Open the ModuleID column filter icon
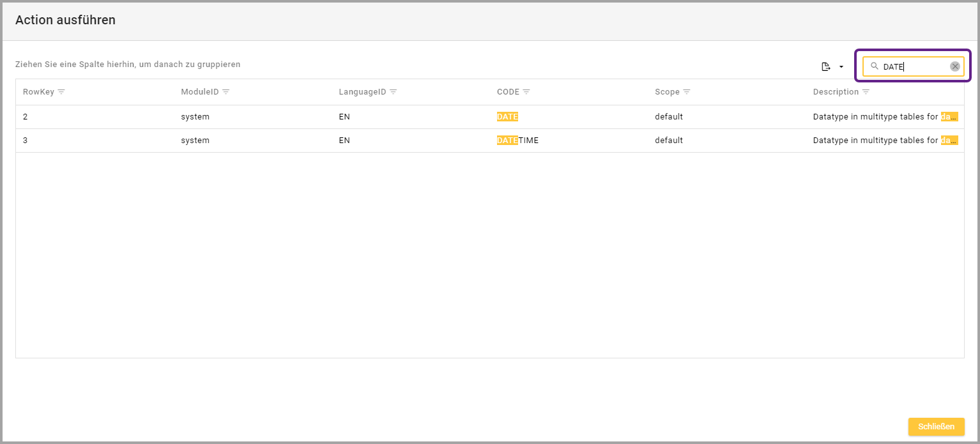980x444 pixels. coord(226,92)
